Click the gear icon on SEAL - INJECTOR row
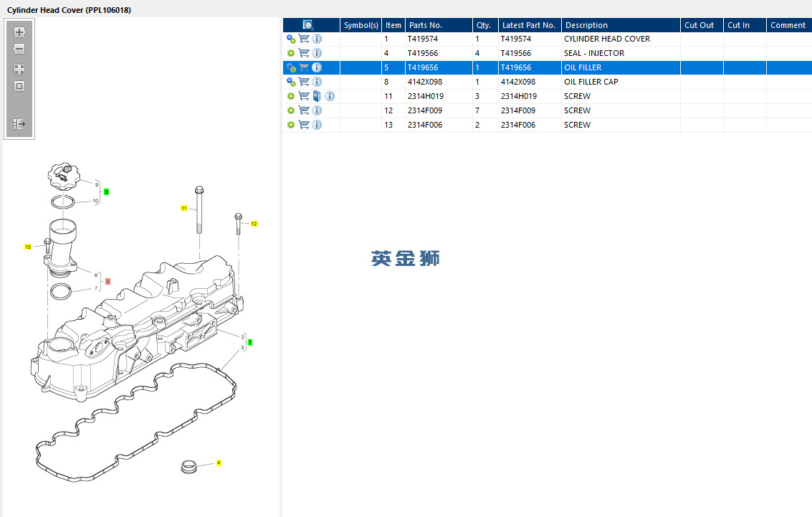 point(291,53)
